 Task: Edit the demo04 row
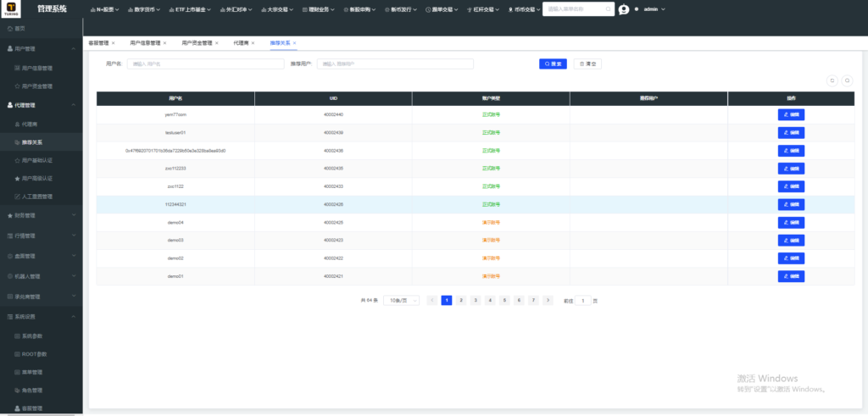coord(791,222)
